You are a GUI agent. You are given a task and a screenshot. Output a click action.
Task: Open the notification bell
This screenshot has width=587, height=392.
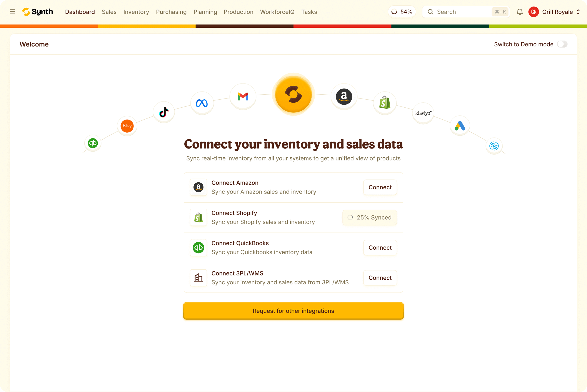[x=520, y=12]
